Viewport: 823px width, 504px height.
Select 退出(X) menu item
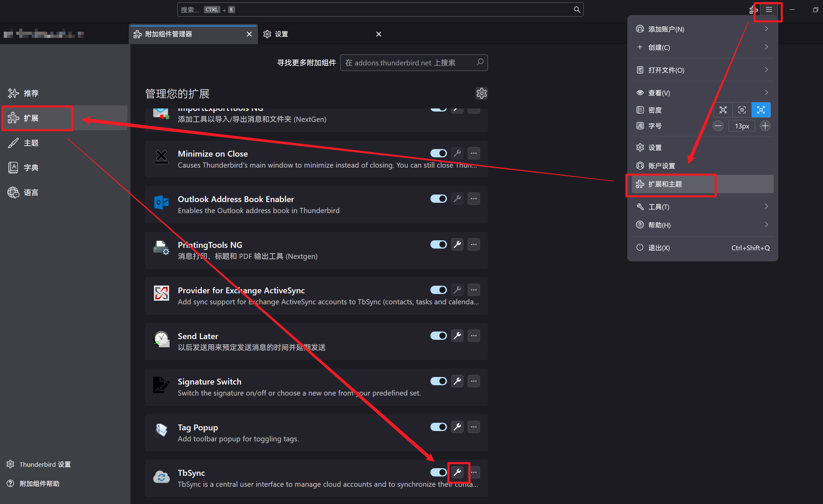pyautogui.click(x=703, y=248)
